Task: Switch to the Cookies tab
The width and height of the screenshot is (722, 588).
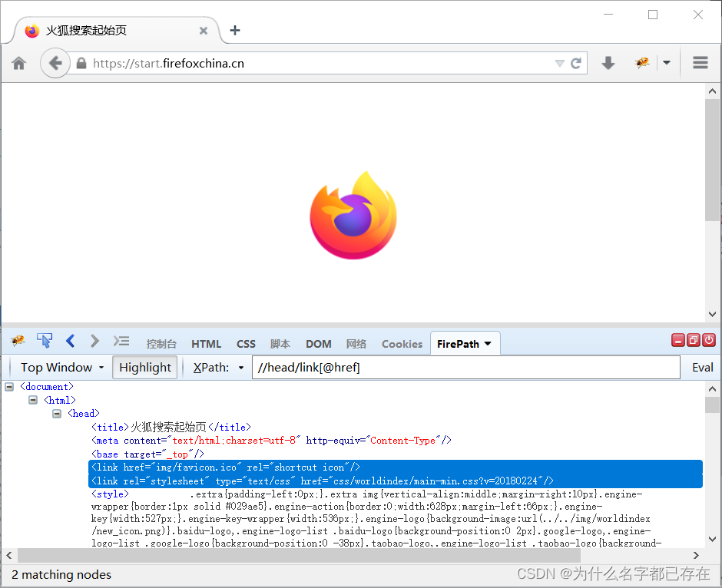Action: 402,344
